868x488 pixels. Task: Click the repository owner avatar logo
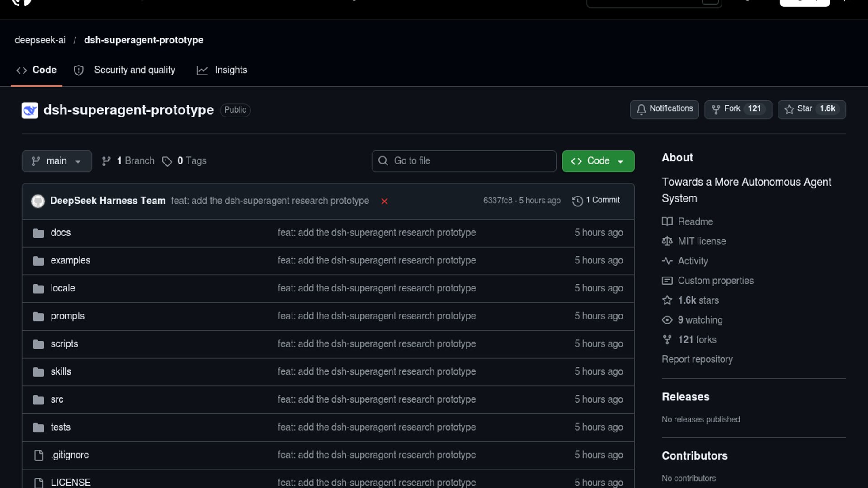[x=30, y=110]
